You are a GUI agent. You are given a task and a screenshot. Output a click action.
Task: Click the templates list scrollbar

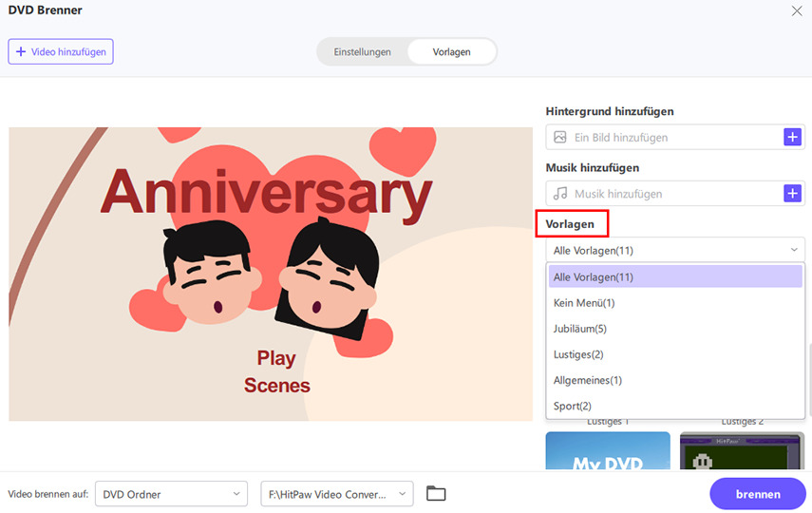pos(809,379)
